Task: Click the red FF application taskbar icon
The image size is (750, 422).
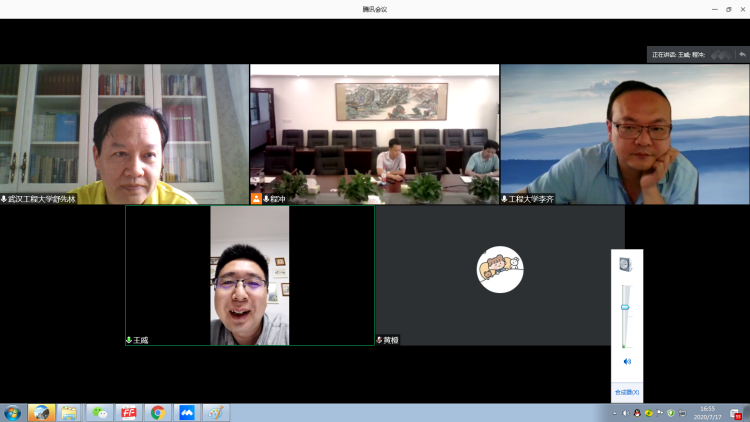Action: 128,412
